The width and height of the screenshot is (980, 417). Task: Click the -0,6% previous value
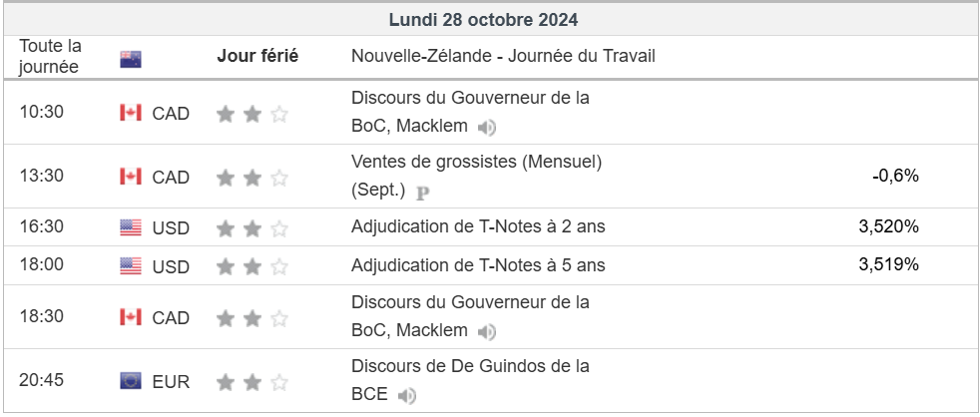895,177
